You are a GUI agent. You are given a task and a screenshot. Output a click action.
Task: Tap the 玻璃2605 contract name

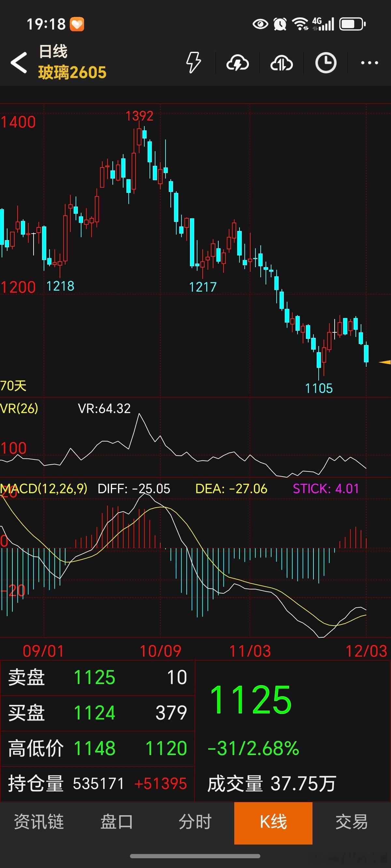point(72,72)
